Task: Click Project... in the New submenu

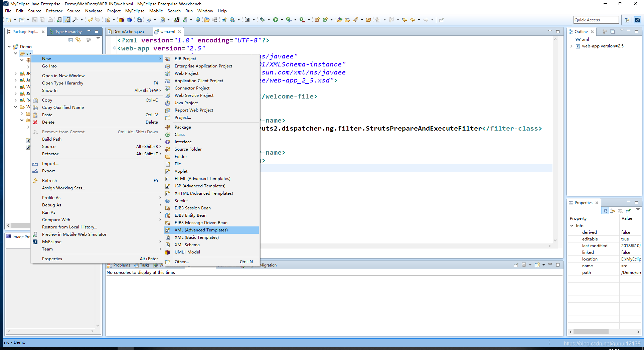Action: point(211,118)
